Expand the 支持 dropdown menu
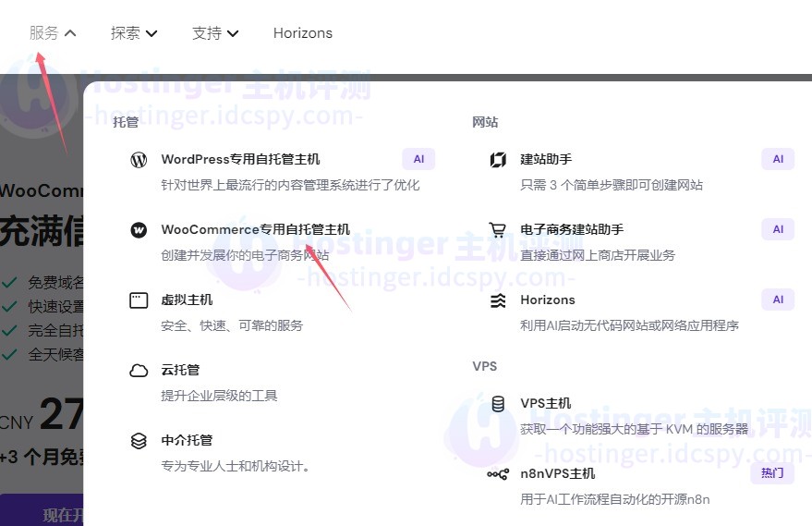This screenshot has width=812, height=526. point(215,33)
